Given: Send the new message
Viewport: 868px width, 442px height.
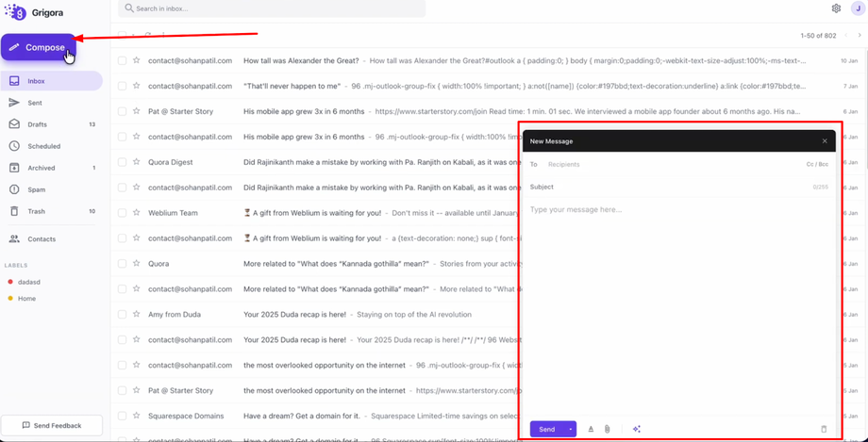Looking at the screenshot, I should pos(547,429).
